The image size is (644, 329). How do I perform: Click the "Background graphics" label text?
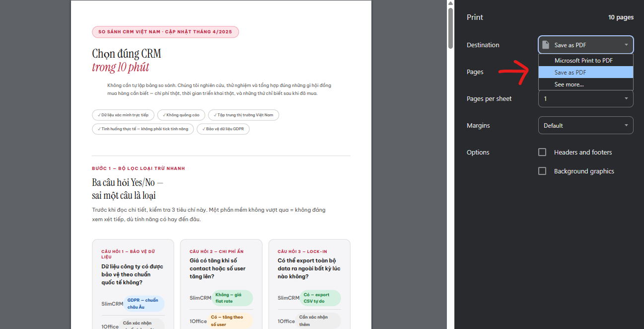click(x=584, y=171)
